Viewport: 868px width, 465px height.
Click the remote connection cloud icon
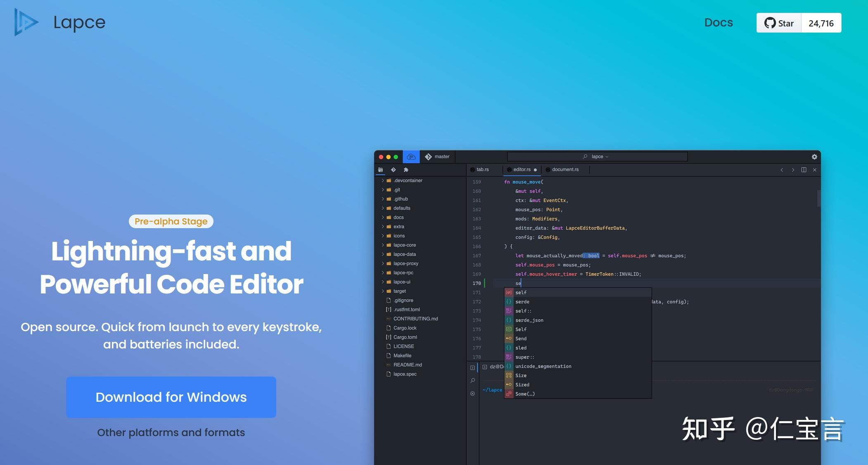(x=411, y=157)
